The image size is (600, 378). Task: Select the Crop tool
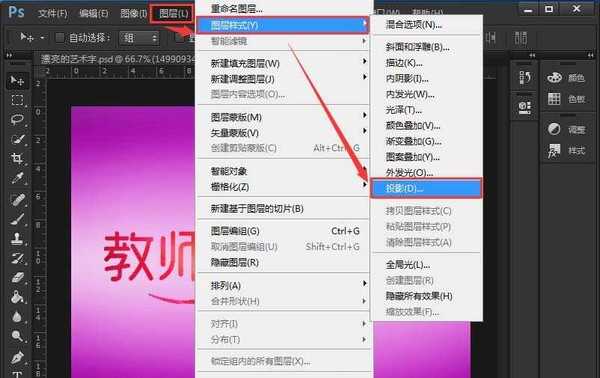[17, 158]
